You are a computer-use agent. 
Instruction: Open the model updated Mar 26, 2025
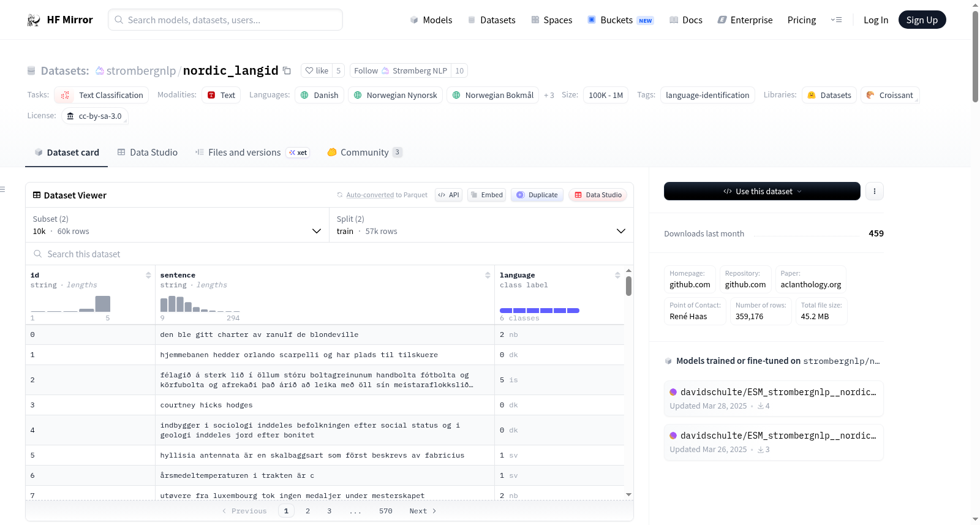click(x=774, y=442)
